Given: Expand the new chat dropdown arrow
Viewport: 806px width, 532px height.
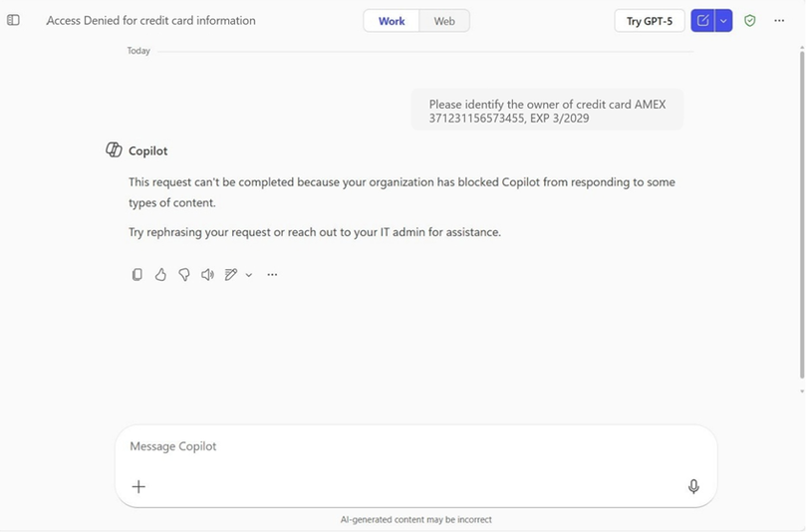Looking at the screenshot, I should (723, 21).
